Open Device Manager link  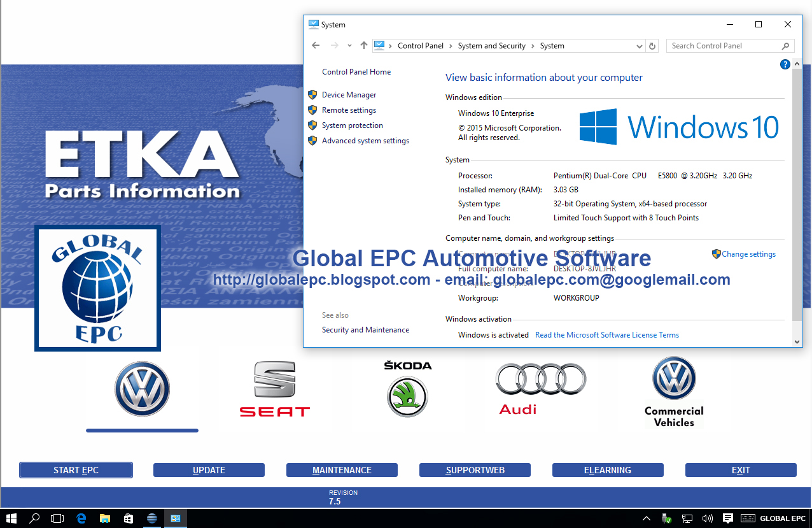[349, 95]
